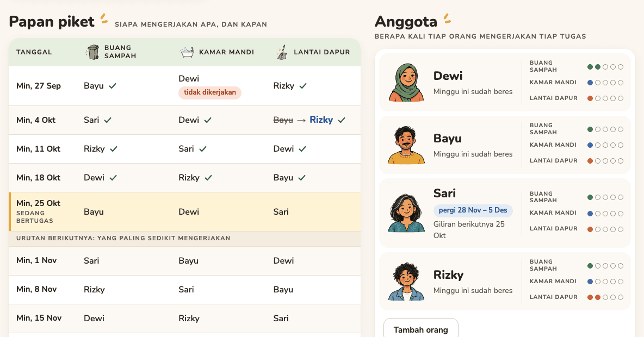Click the struck-through Bayu name on 4 Okt
This screenshot has width=644, height=337.
point(283,120)
